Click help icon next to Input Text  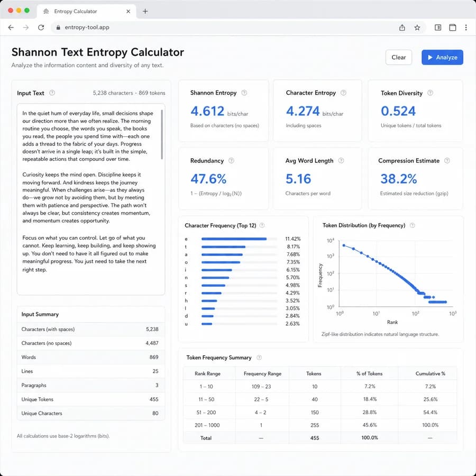[52, 93]
